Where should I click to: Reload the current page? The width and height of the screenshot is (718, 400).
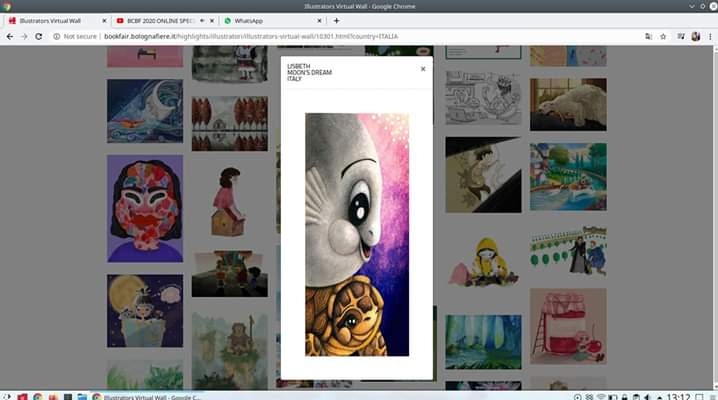(39, 36)
